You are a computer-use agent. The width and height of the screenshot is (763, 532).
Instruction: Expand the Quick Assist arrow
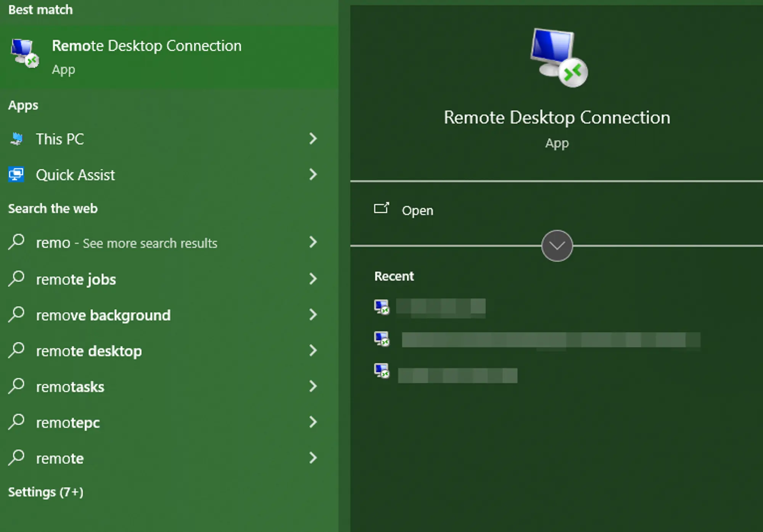pos(313,175)
